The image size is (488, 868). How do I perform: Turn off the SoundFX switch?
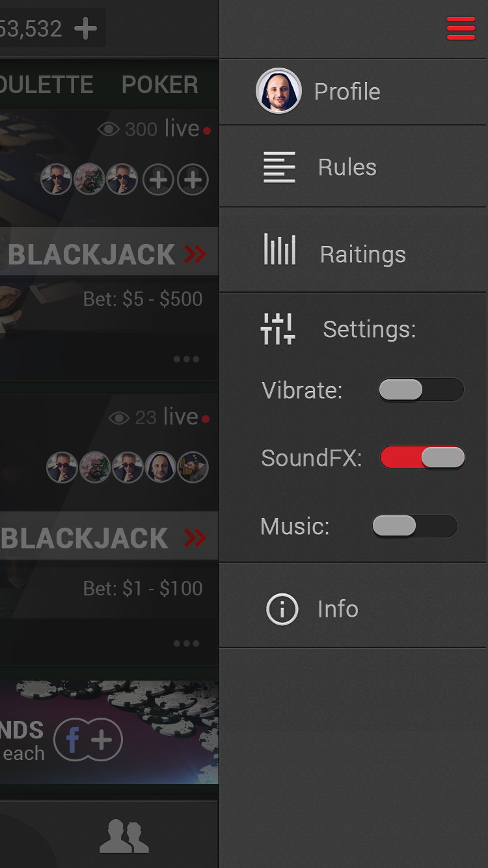pos(422,457)
